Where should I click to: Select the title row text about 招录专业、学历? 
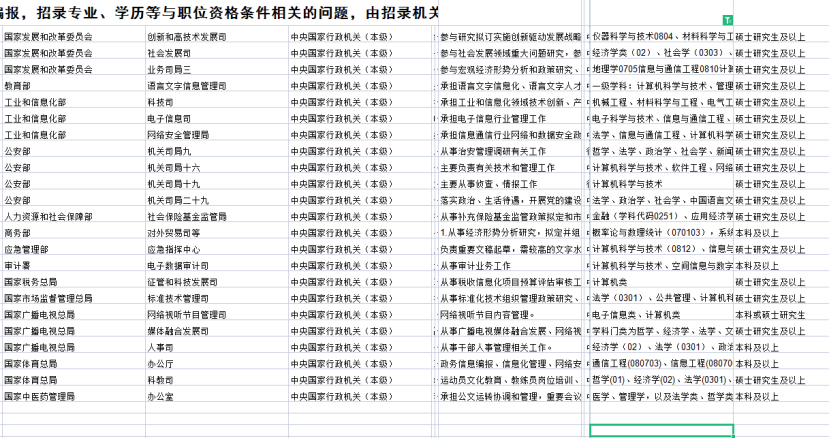tap(219, 12)
